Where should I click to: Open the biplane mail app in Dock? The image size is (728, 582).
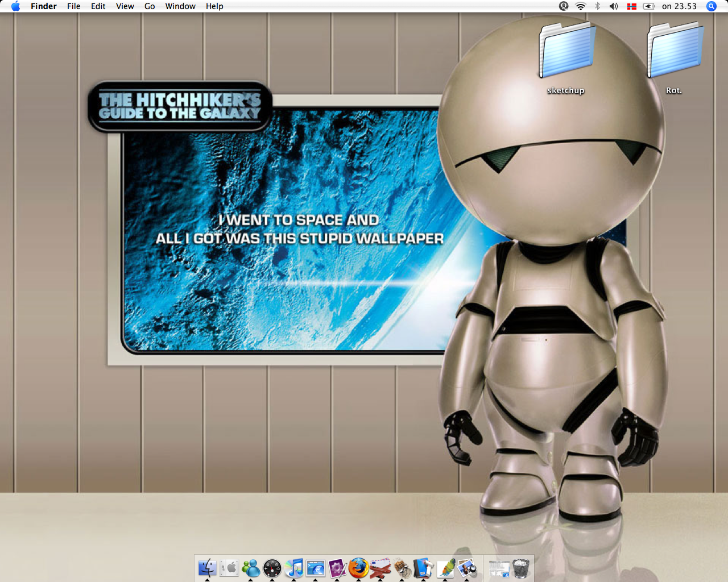click(380, 568)
